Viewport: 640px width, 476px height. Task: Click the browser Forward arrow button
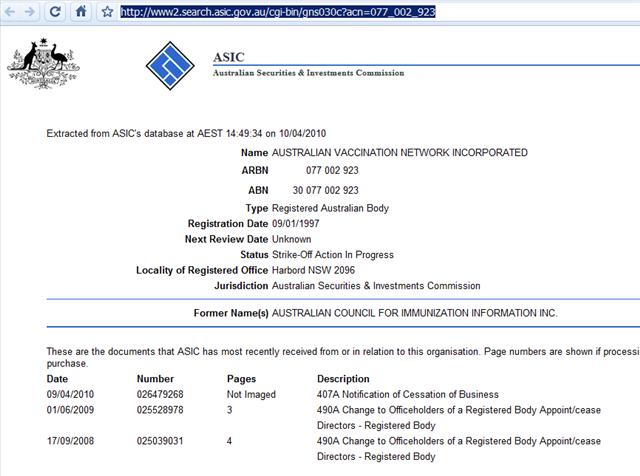tap(32, 12)
